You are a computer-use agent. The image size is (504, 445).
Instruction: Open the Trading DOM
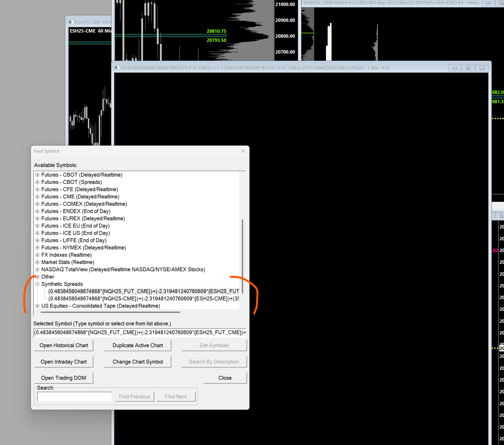point(64,378)
